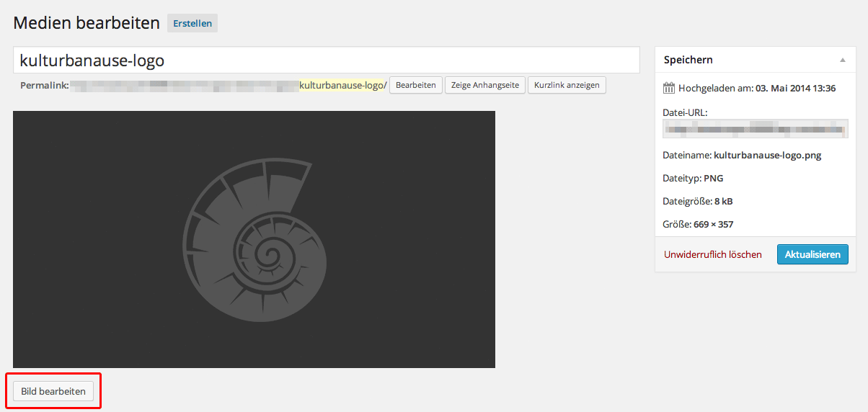
Task: Click the Dateigröße value 8 kB
Action: coord(723,201)
